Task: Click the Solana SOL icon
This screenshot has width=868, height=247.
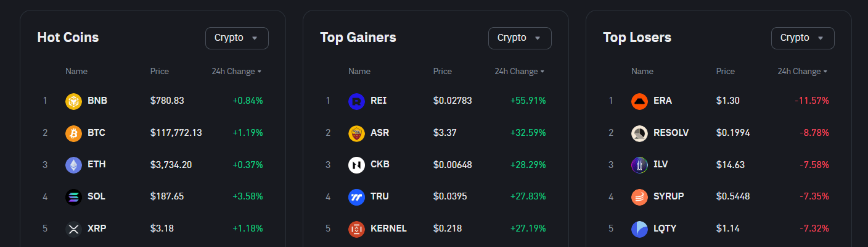Action: pos(73,197)
